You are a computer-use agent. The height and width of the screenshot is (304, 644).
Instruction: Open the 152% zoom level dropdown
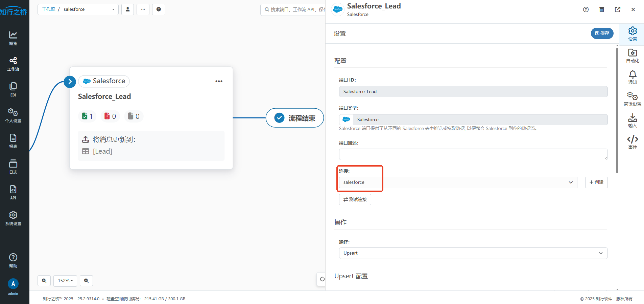click(x=65, y=281)
